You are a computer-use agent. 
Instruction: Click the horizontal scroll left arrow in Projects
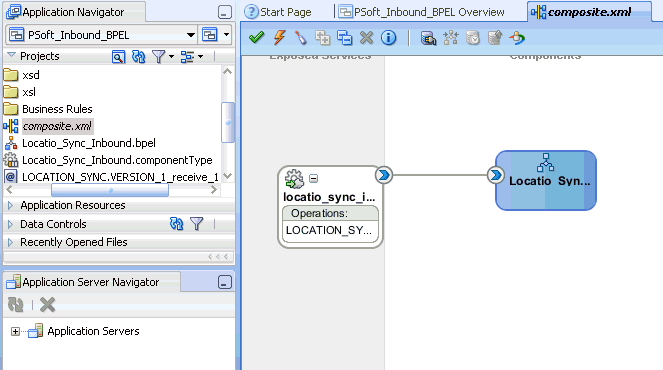tap(9, 190)
